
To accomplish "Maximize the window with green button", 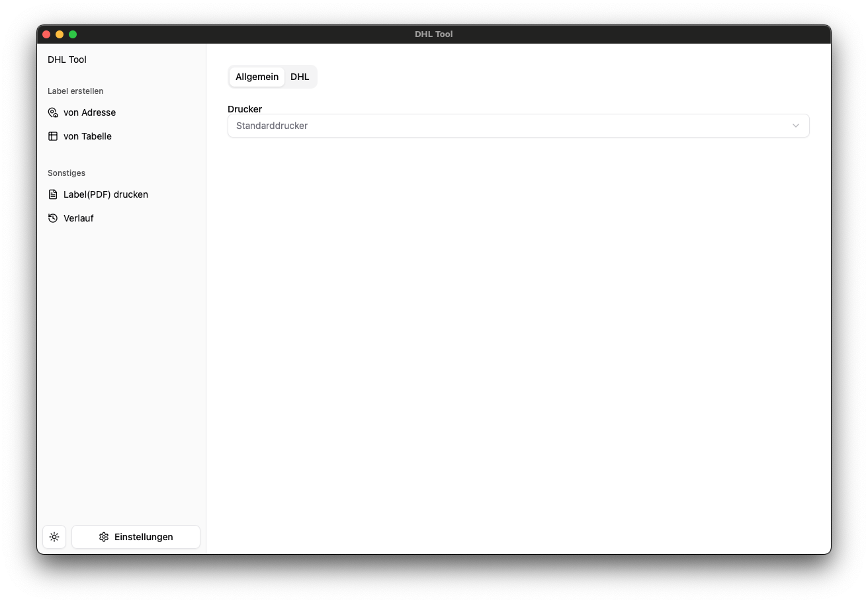I will (x=73, y=34).
